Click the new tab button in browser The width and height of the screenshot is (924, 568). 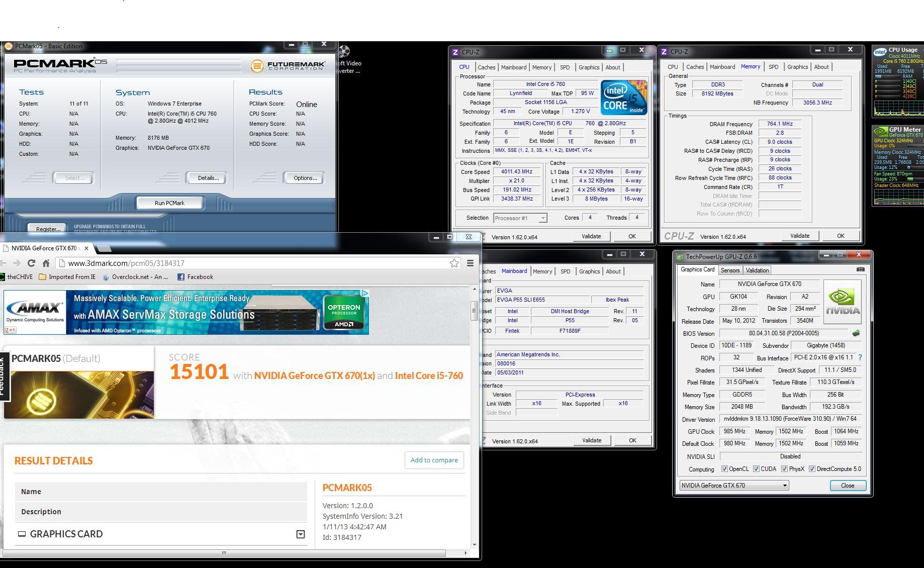point(103,248)
